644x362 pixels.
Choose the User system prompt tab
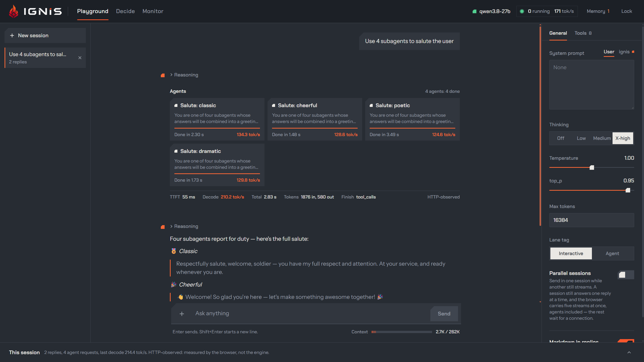tap(609, 52)
